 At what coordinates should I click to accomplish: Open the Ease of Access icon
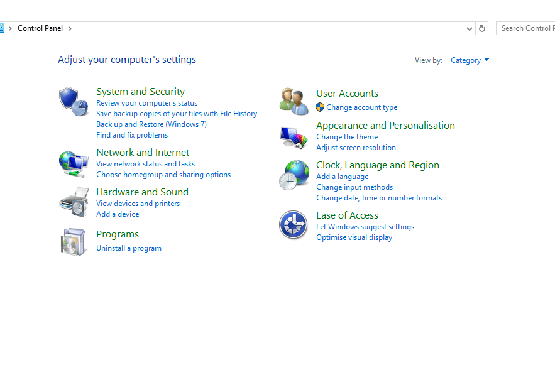(x=294, y=225)
